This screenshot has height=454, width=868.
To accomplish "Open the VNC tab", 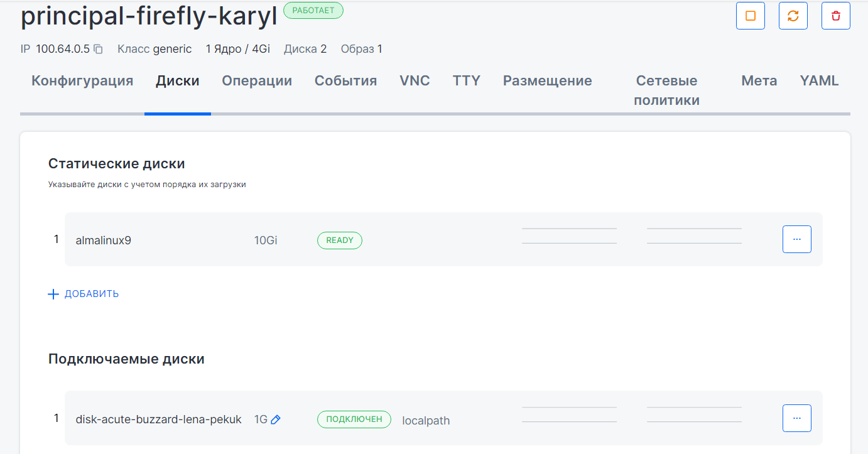I will [x=415, y=81].
